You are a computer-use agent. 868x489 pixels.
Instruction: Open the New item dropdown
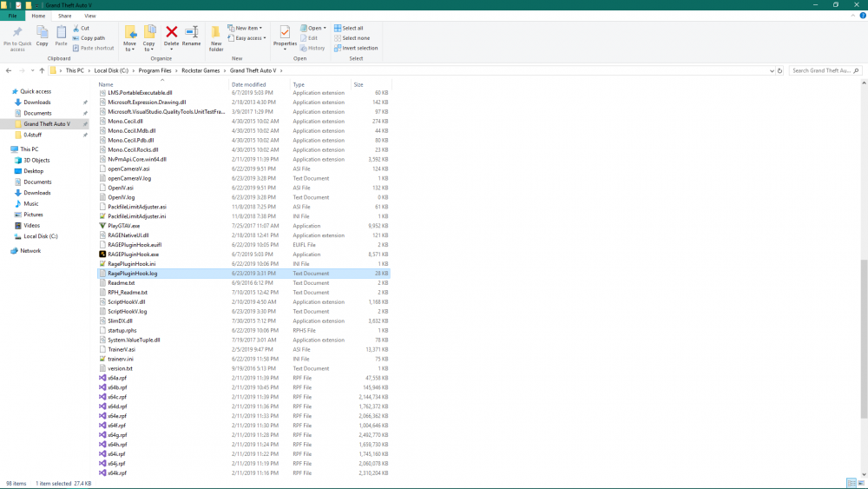246,28
